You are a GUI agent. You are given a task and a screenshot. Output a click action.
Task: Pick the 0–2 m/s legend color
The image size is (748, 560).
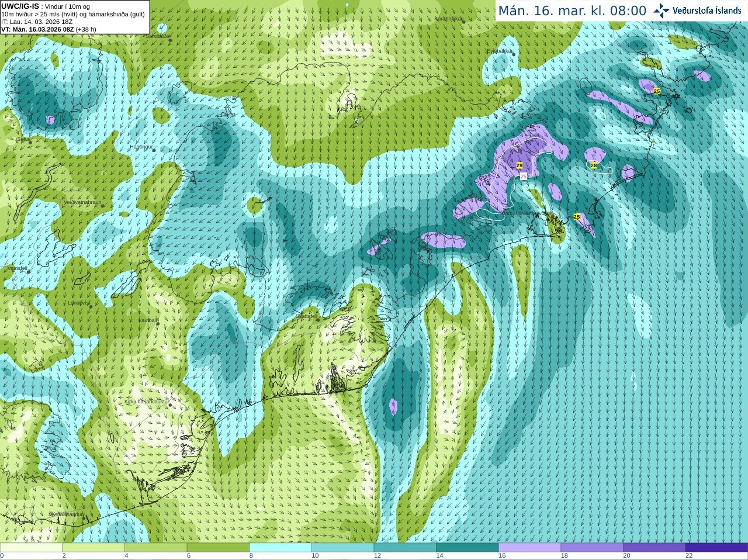(31, 548)
